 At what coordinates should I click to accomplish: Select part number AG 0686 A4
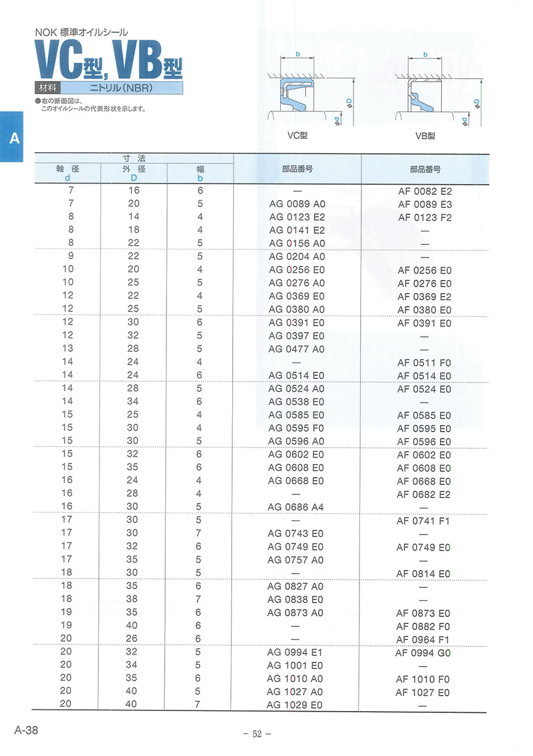[x=296, y=507]
